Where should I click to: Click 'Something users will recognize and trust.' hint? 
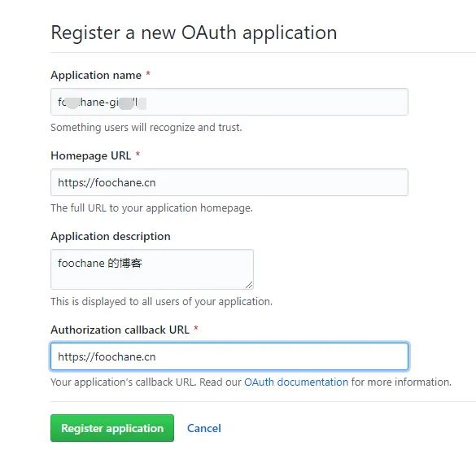146,127
